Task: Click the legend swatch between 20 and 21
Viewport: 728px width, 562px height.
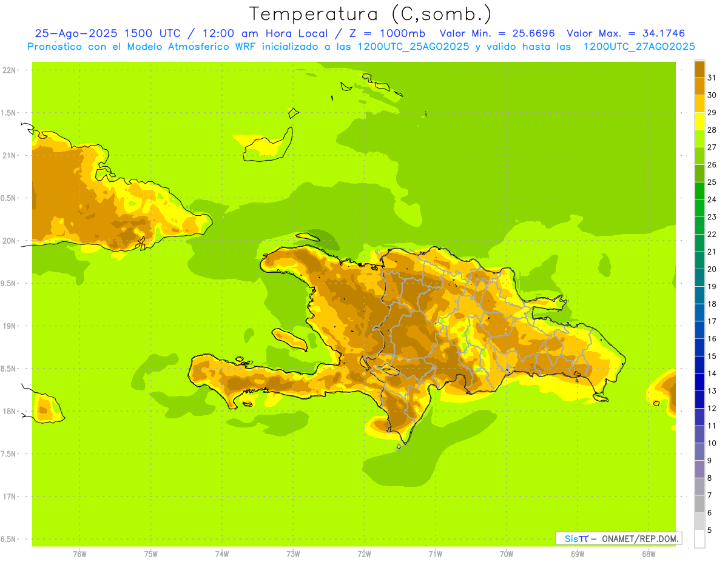Action: [699, 260]
